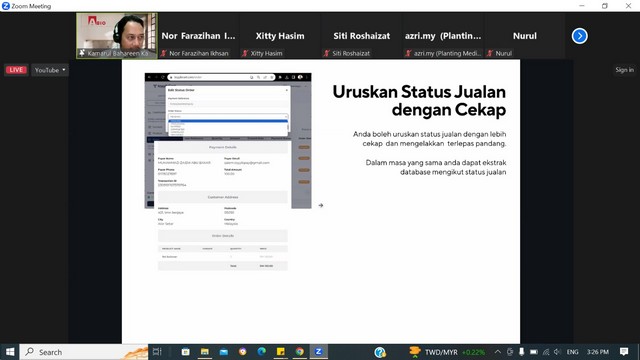640x360 pixels.
Task: Launch Microsoft Edge from the taskbar
Action: click(261, 352)
